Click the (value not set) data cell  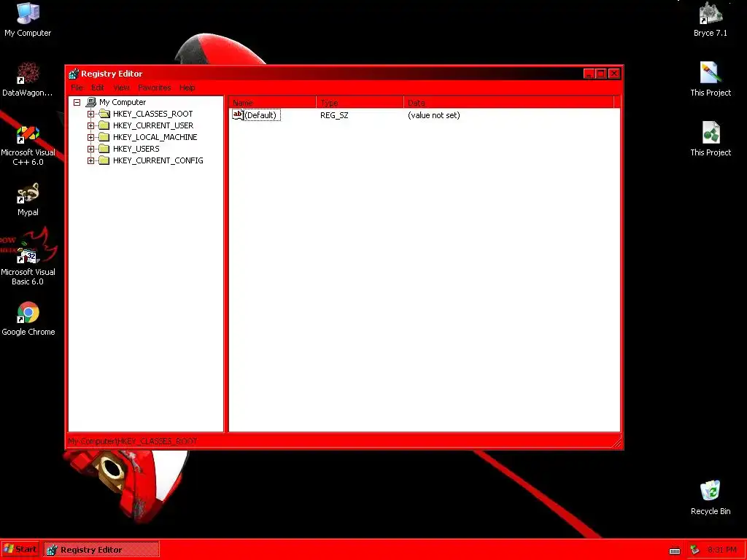click(x=434, y=115)
